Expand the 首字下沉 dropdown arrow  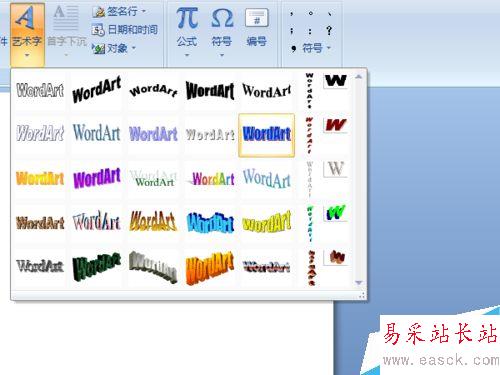click(66, 55)
